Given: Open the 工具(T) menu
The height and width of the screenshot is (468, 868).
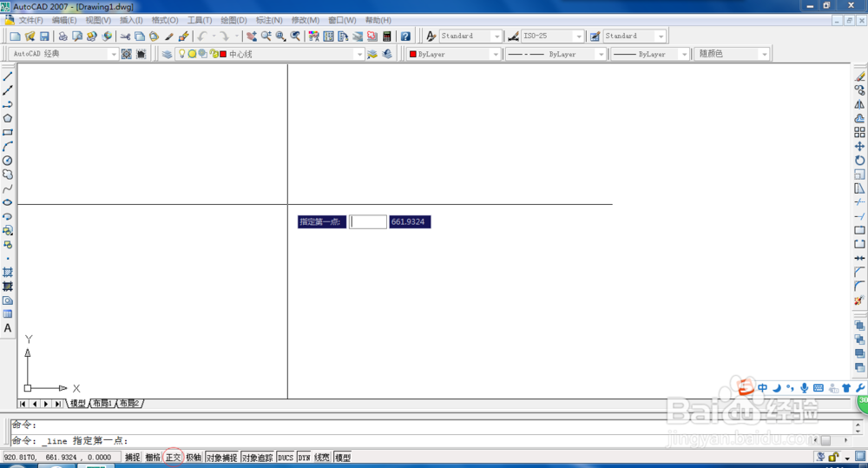Looking at the screenshot, I should (200, 21).
